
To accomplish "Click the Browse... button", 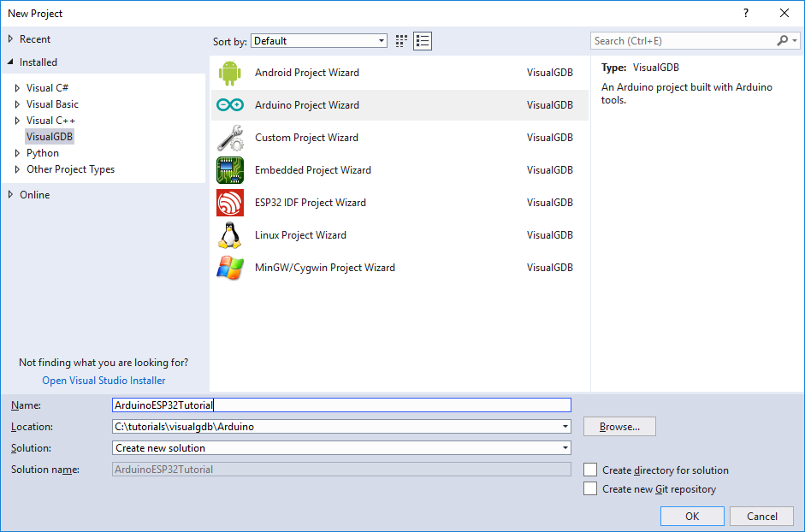I will click(619, 427).
